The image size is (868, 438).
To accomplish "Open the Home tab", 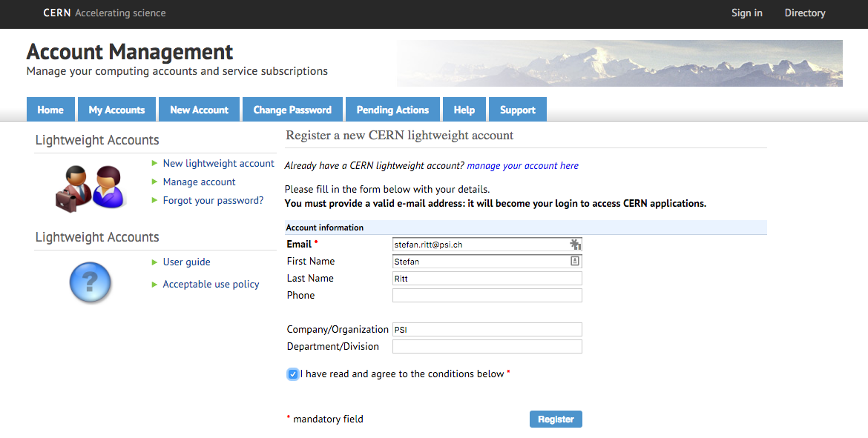I will (50, 110).
